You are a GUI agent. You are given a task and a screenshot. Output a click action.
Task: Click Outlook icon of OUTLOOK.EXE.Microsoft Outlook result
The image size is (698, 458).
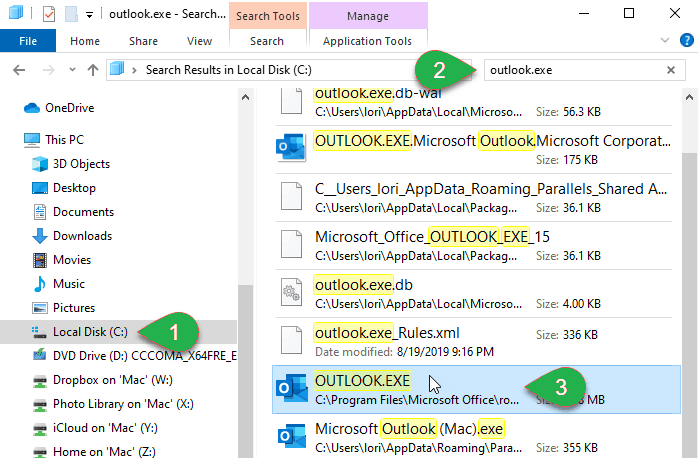291,147
